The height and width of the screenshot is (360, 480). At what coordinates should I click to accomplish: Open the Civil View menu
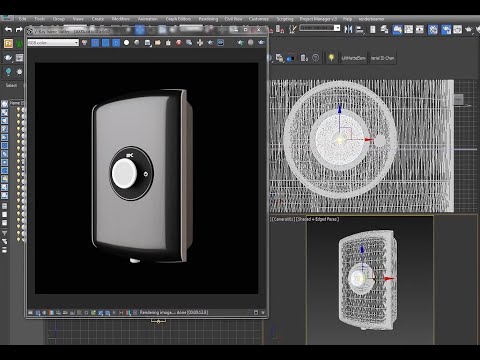233,19
